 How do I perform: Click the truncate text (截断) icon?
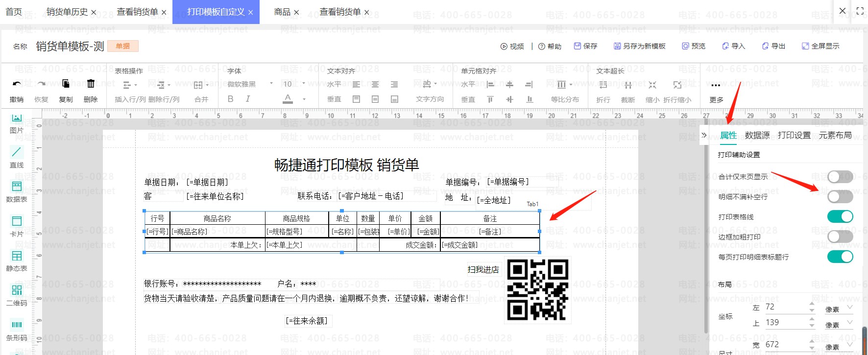click(628, 85)
